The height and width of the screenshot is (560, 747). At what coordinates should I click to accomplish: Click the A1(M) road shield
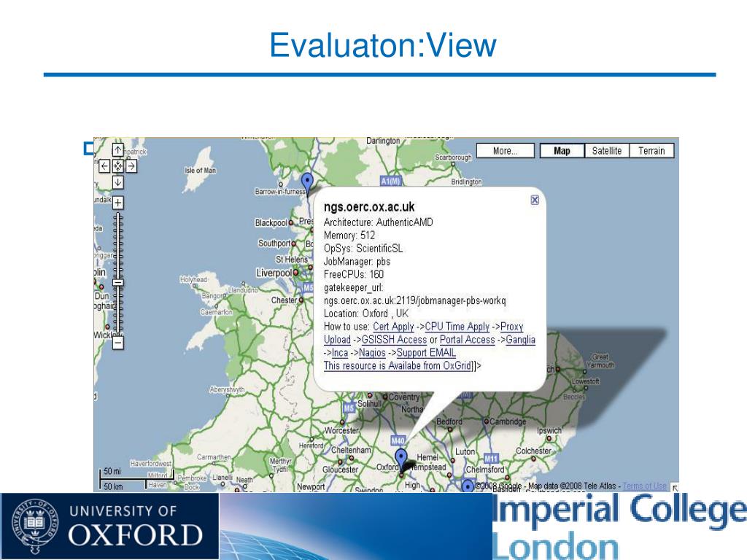coord(391,181)
